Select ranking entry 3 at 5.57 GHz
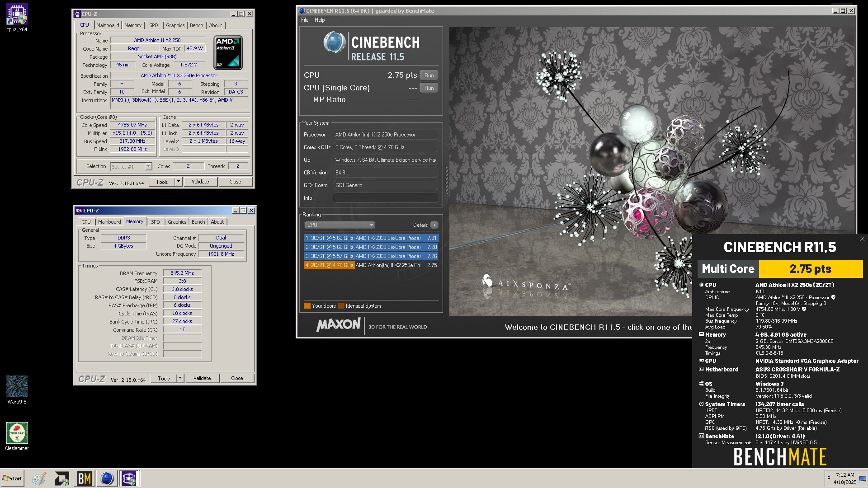Image resolution: width=868 pixels, height=488 pixels. click(371, 256)
